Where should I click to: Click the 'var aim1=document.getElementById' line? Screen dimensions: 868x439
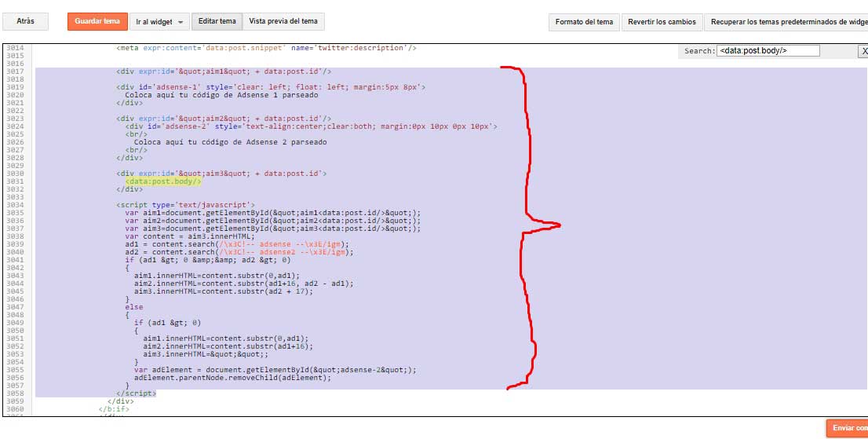point(273,213)
